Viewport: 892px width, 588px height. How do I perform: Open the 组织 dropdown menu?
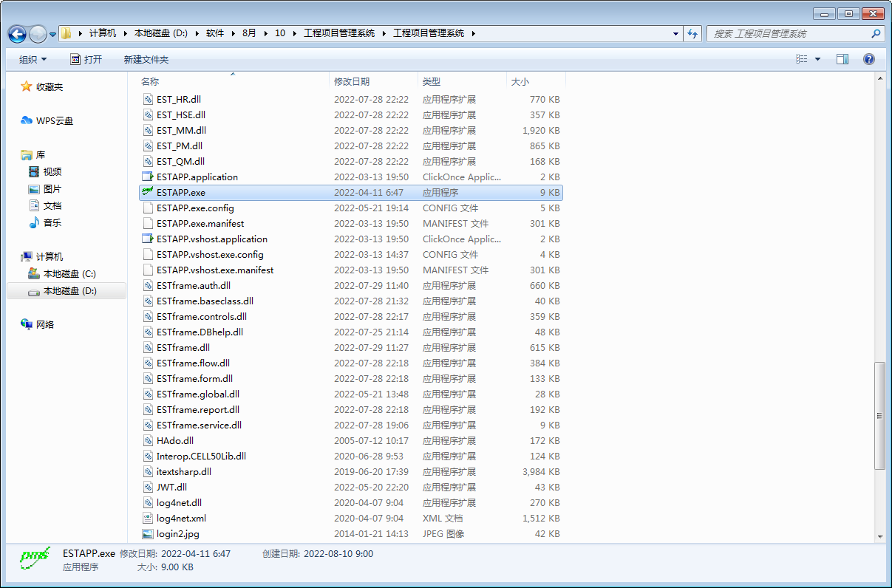(x=33, y=59)
